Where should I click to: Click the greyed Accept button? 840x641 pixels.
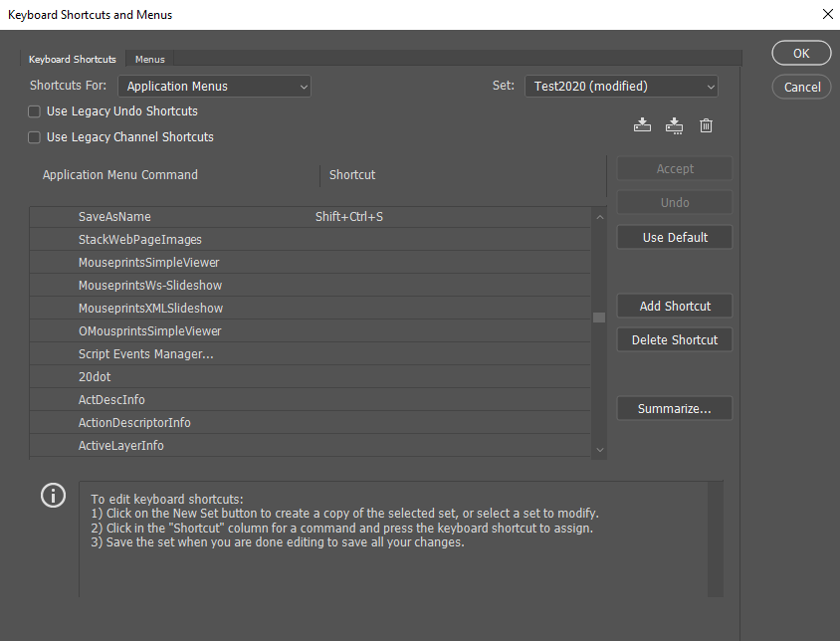[x=675, y=169]
